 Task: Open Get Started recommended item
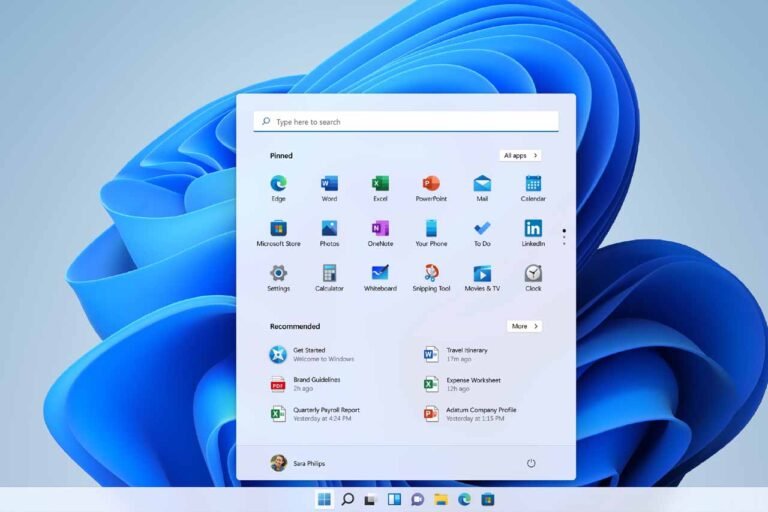[x=312, y=354]
